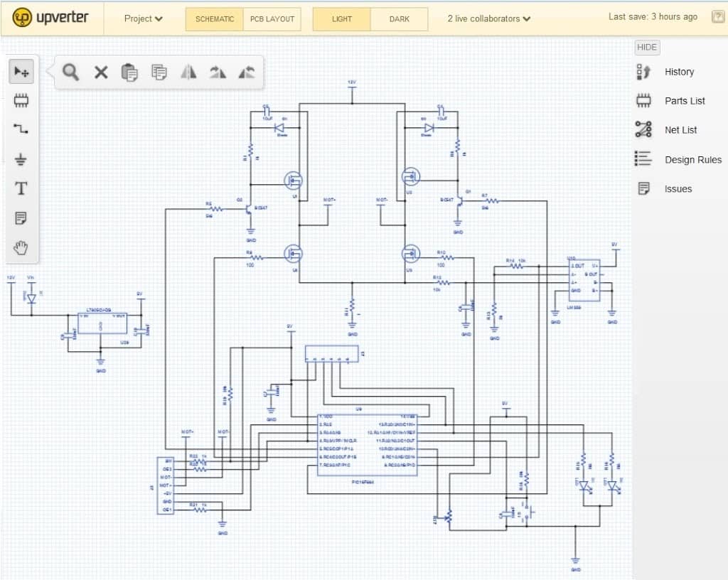Select the text tool
The width and height of the screenshot is (728, 580).
21,188
